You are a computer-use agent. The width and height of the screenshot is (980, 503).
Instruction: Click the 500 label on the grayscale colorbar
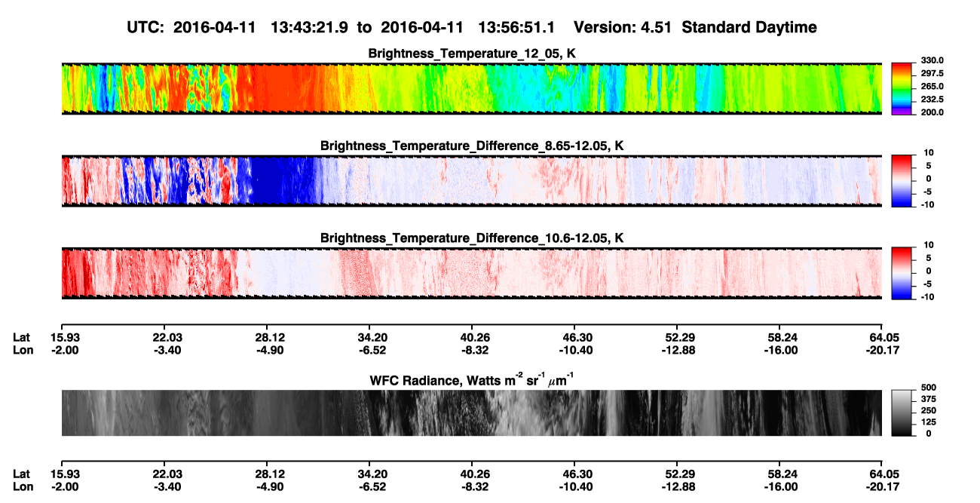[x=928, y=387]
